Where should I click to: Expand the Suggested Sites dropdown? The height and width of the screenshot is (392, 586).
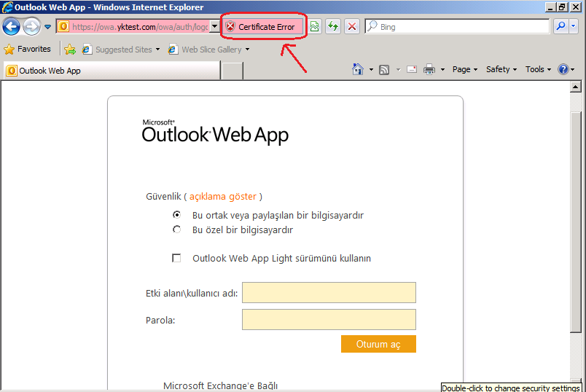[x=158, y=50]
